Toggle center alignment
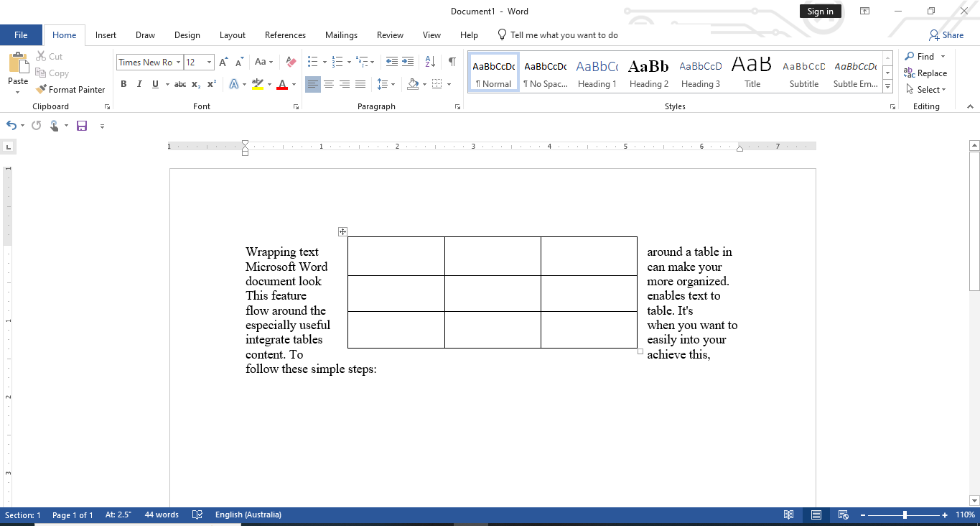This screenshot has height=526, width=980. point(329,84)
